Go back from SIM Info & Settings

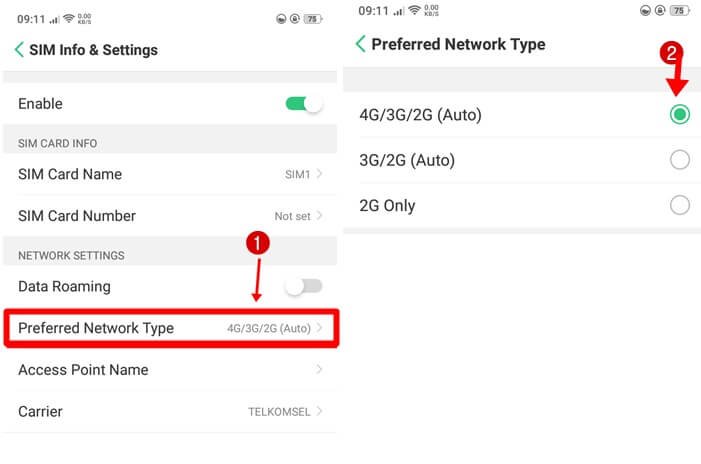(19, 50)
